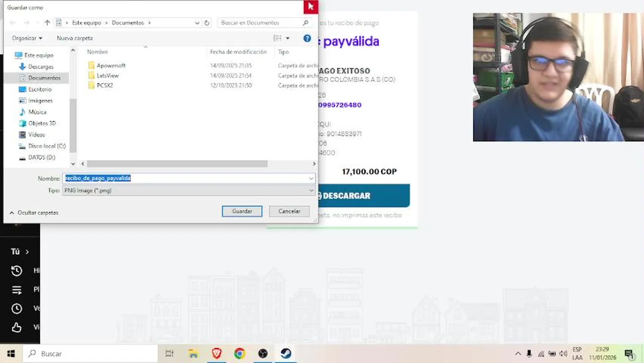This screenshot has width=644, height=363.
Task: Click the Guardar button
Action: 242,211
